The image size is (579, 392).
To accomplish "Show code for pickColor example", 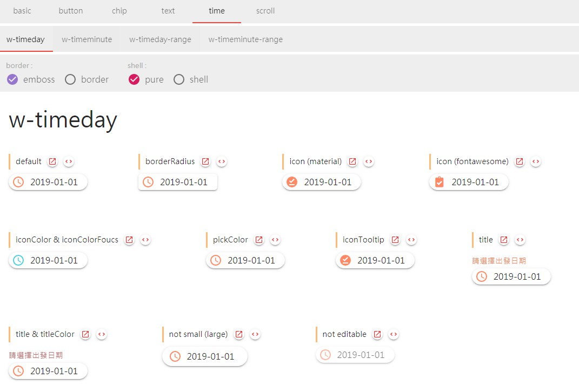I will point(275,240).
